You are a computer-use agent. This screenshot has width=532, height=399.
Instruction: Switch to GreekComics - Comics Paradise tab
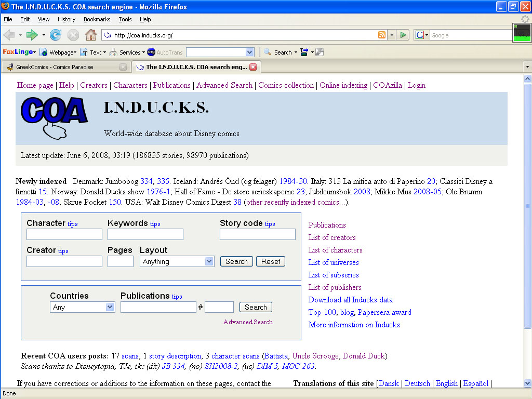[x=66, y=67]
